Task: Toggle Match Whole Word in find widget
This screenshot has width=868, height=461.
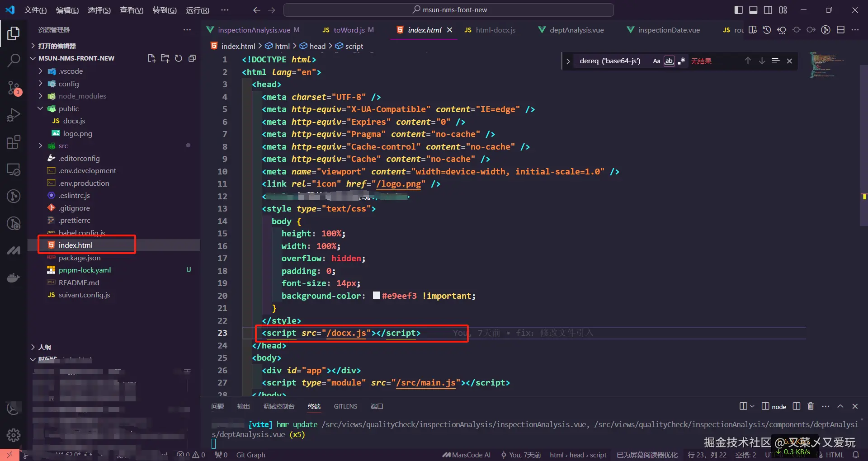Action: tap(669, 61)
